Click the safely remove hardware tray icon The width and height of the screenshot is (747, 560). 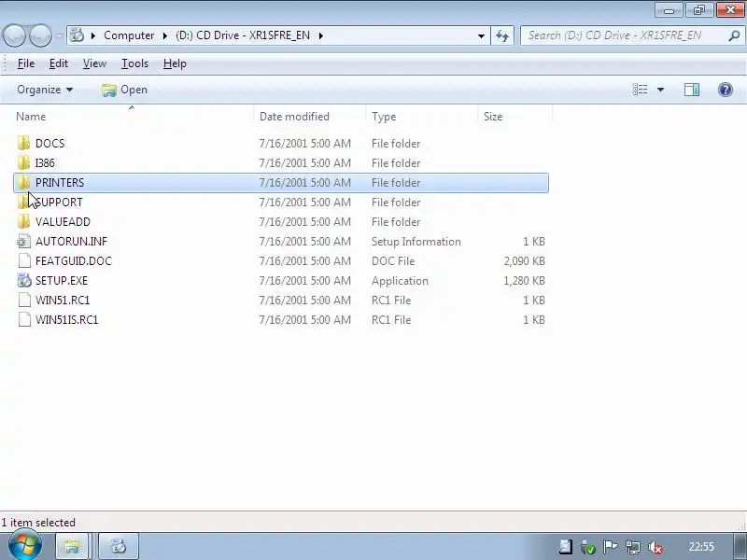[x=588, y=548]
